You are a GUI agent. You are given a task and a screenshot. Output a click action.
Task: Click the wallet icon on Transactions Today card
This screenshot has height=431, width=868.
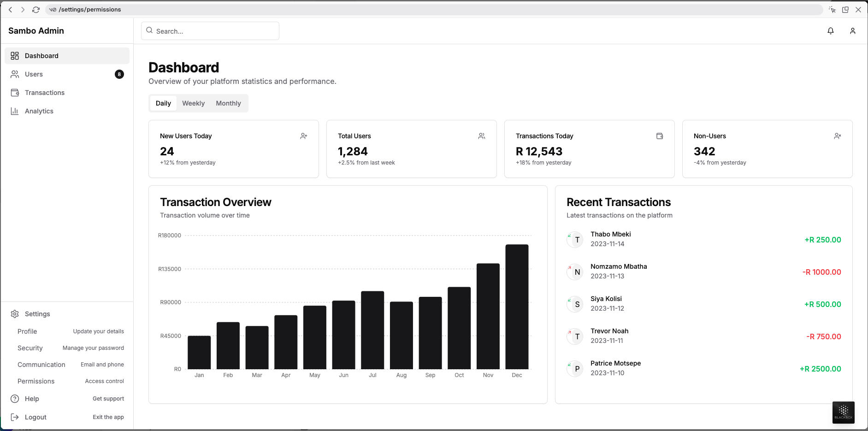660,136
